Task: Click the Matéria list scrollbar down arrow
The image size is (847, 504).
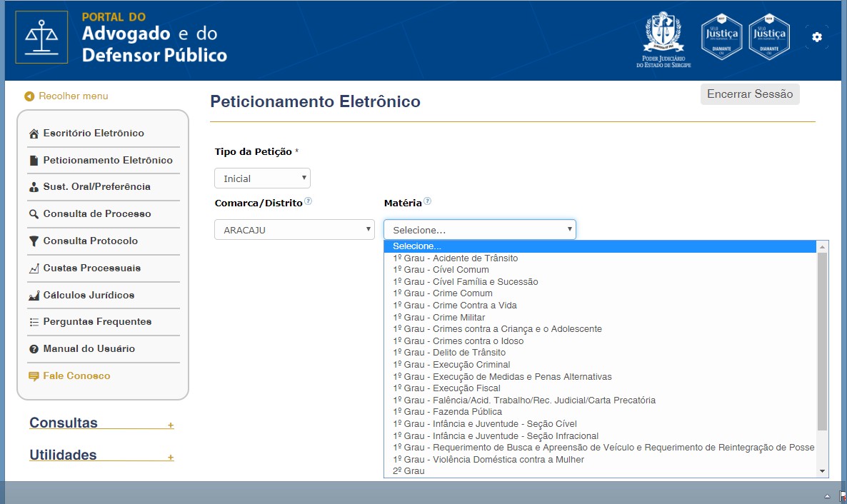Action: (x=823, y=471)
